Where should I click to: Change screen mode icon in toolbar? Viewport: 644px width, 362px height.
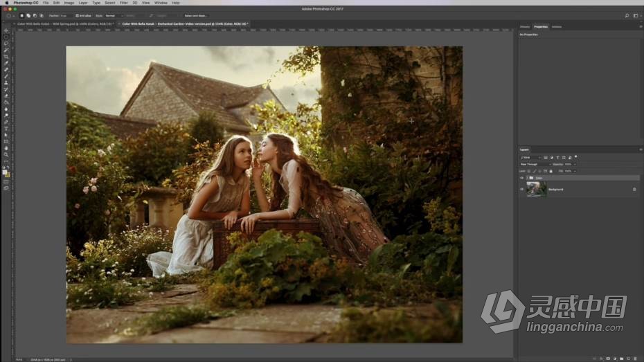point(6,188)
